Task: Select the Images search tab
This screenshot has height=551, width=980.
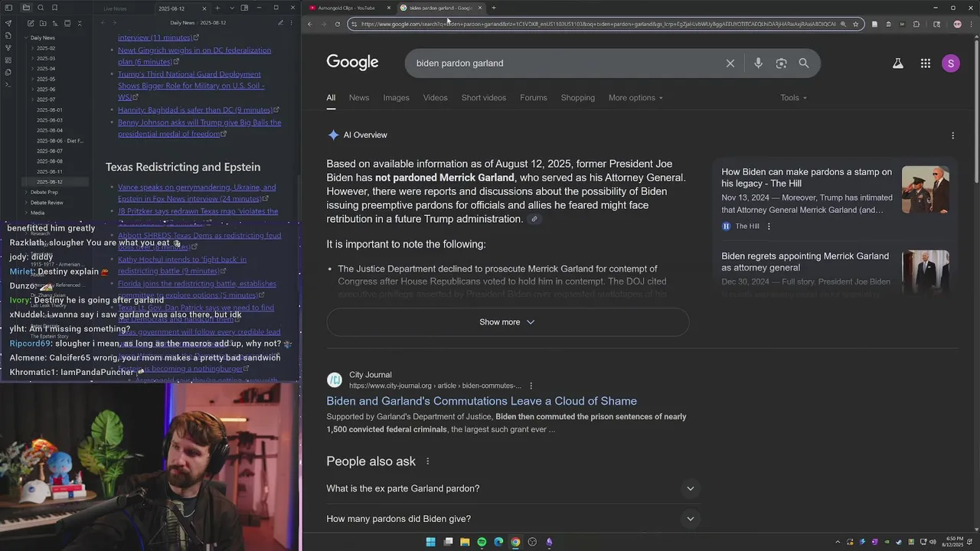Action: tap(397, 98)
